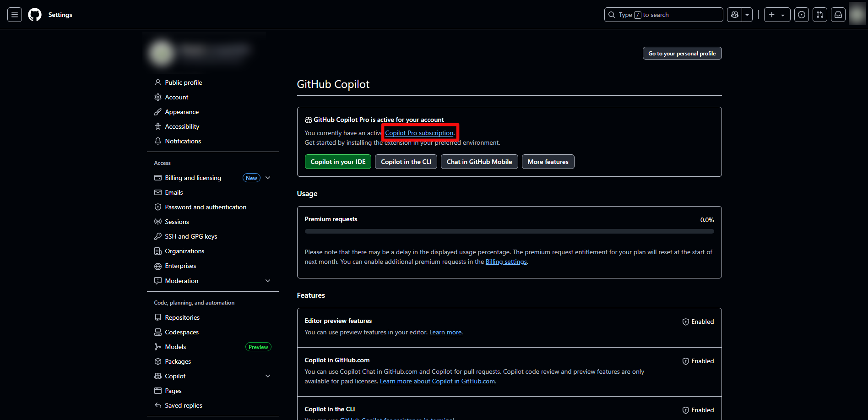Click the Copilot in your IDE button
Image resolution: width=868 pixels, height=420 pixels.
(x=338, y=162)
